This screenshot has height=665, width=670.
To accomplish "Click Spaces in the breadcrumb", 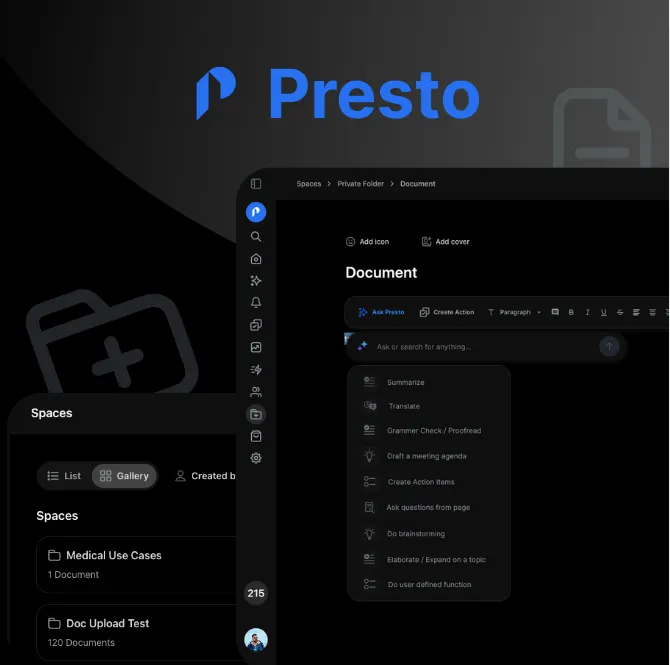I will click(309, 184).
